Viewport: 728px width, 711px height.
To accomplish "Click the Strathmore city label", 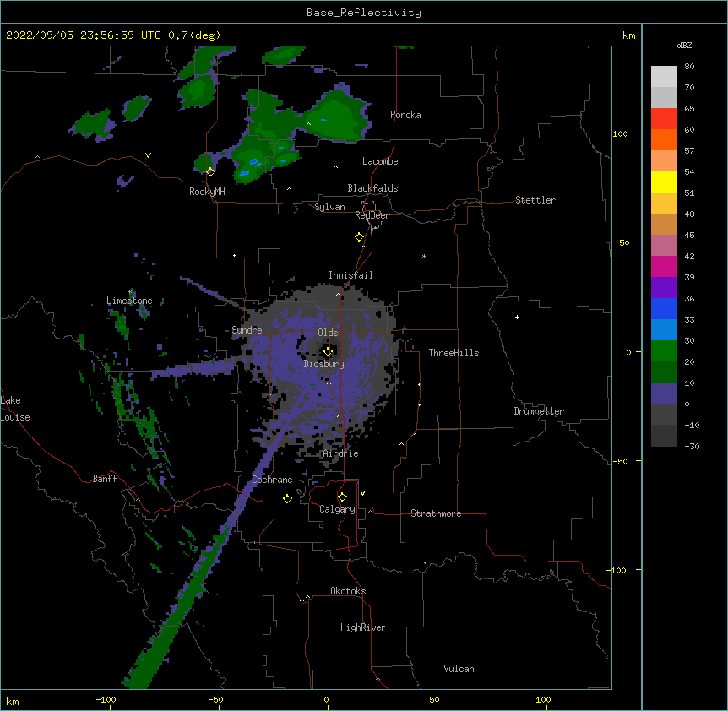I will pyautogui.click(x=436, y=513).
